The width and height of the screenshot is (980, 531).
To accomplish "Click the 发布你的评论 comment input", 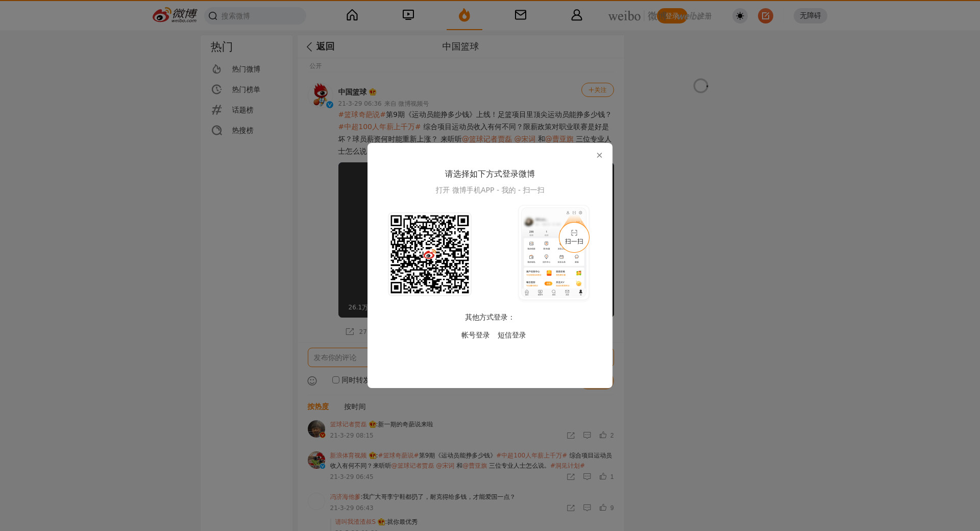I will pos(460,357).
